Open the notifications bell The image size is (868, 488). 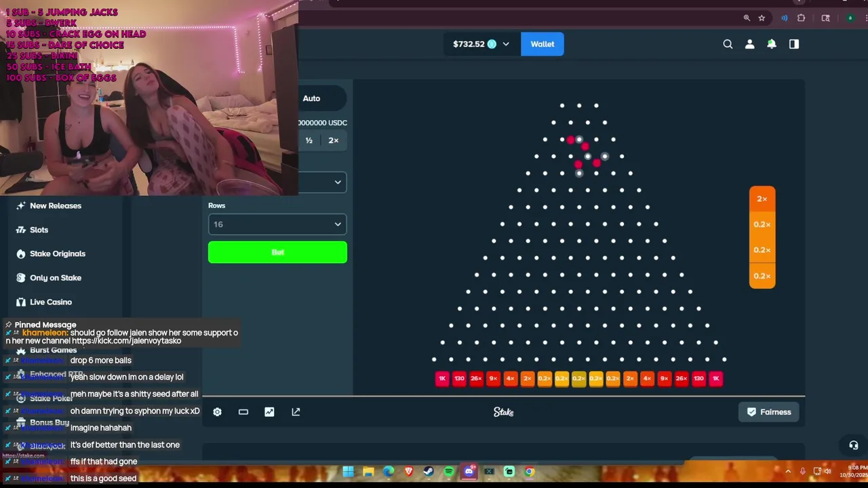coord(772,44)
